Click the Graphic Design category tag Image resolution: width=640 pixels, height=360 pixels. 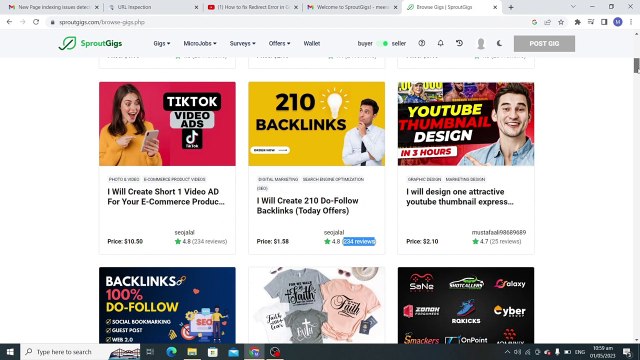pos(424,179)
